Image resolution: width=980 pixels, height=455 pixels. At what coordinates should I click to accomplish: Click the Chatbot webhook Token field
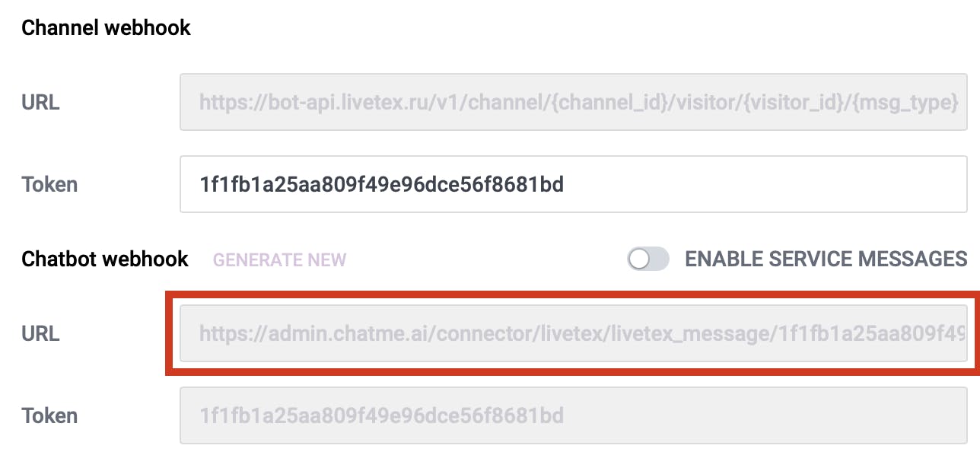(x=573, y=415)
